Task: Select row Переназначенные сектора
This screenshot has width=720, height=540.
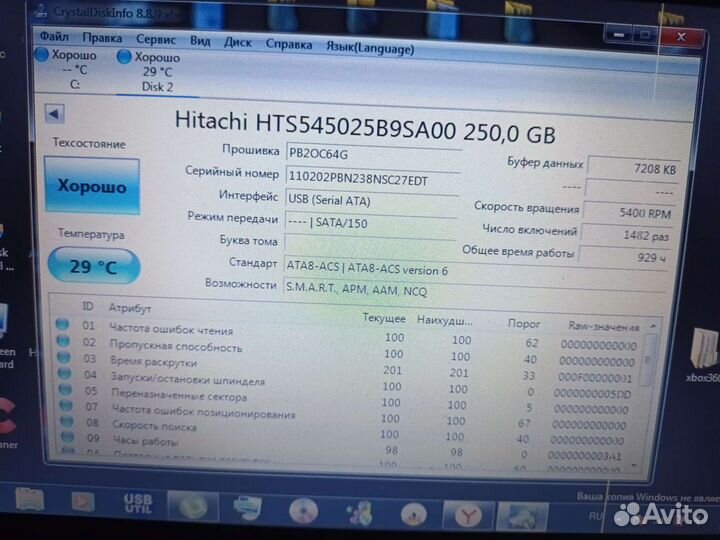Action: click(x=349, y=399)
